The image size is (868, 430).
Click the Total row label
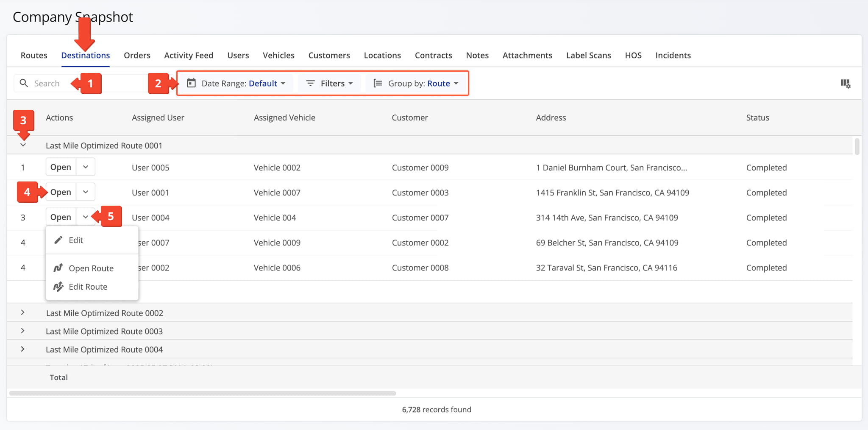pos(58,377)
